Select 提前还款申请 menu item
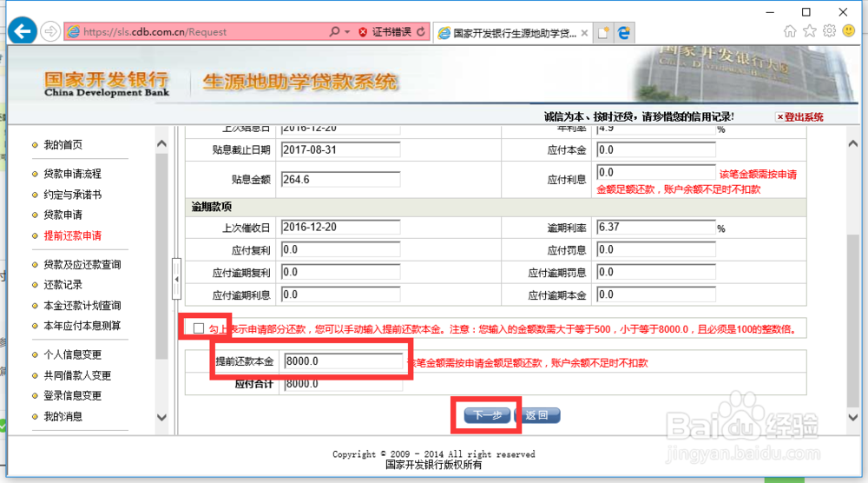868x483 pixels. click(73, 235)
